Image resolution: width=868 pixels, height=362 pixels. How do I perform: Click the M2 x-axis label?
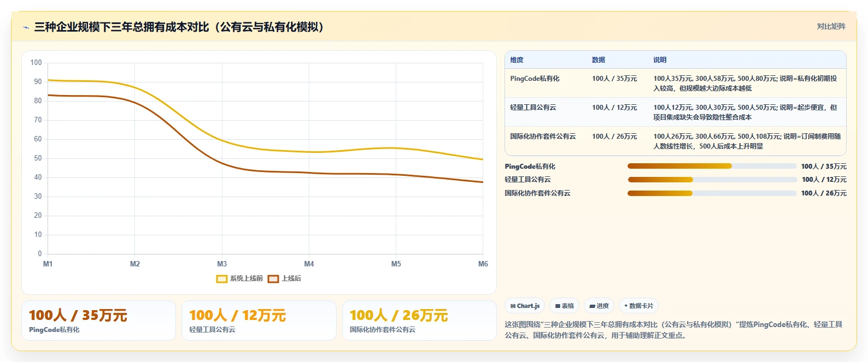pos(135,264)
